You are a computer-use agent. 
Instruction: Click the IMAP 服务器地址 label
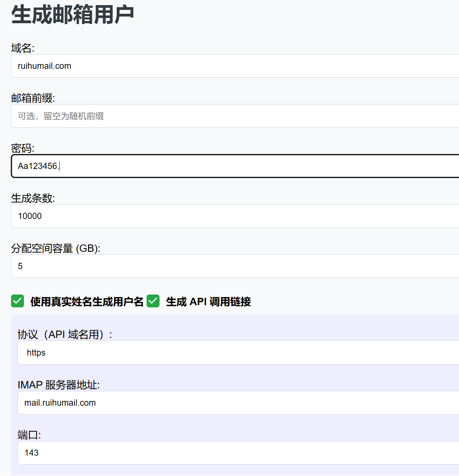59,385
